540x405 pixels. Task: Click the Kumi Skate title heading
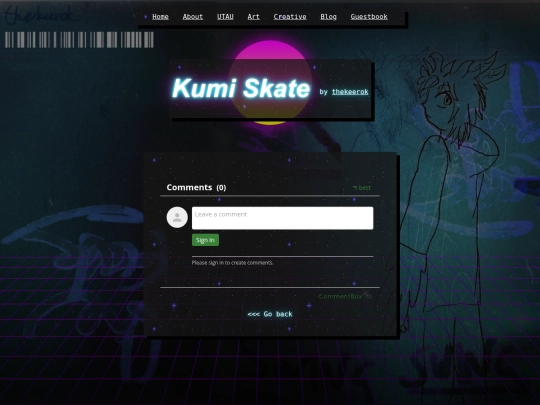tap(241, 88)
